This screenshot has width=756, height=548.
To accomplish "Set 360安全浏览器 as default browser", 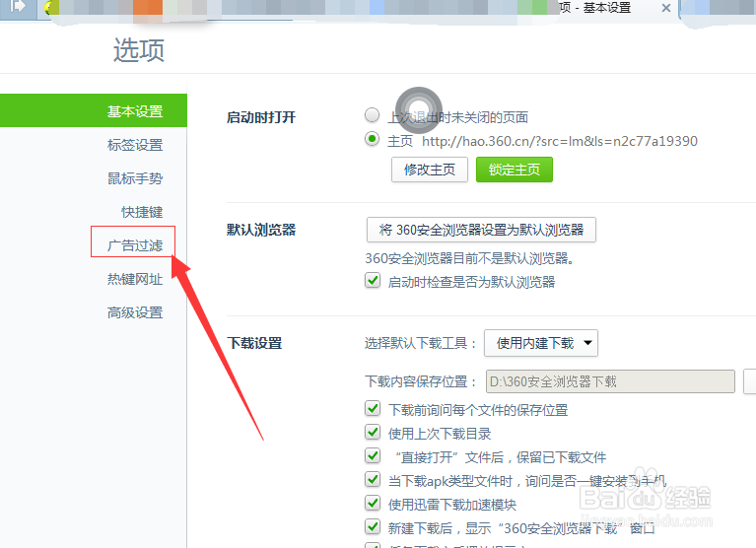I will point(481,230).
